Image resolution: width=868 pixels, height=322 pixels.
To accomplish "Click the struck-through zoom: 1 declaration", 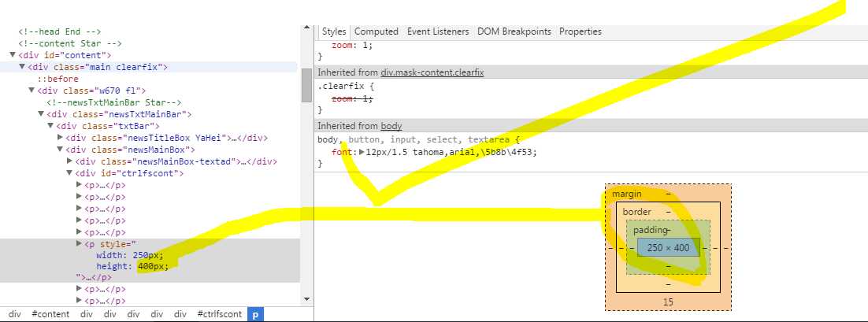I will [352, 98].
